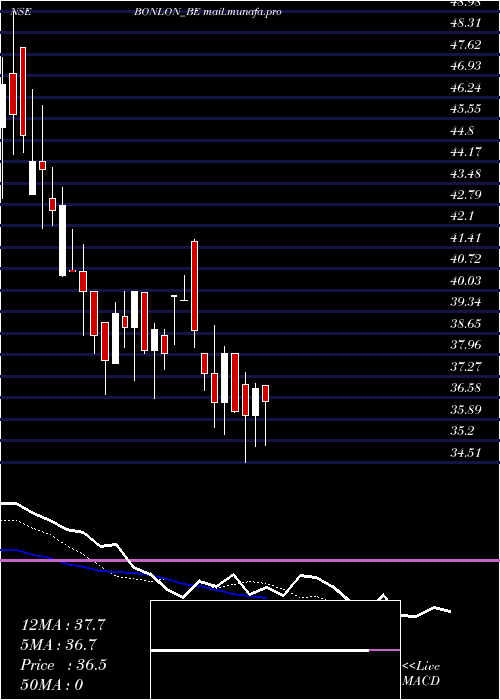The width and height of the screenshot is (500, 700).
Task: Click the 12MA : 37.7 readout
Action: (63, 625)
